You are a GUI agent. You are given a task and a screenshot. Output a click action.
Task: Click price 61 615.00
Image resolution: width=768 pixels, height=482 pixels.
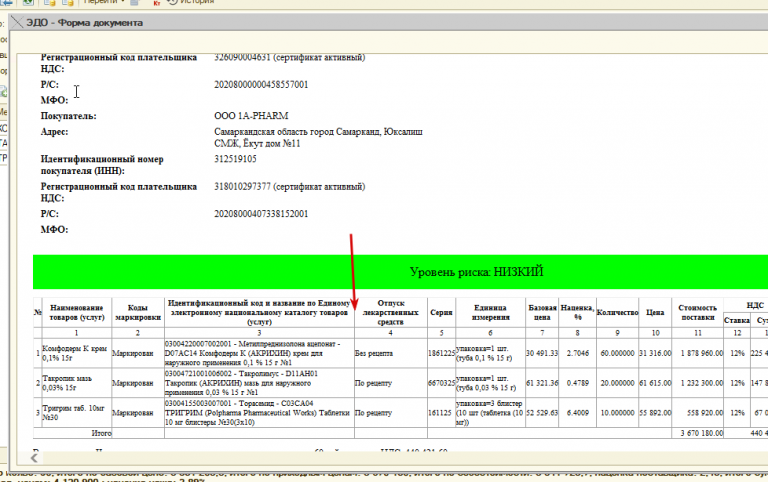[x=655, y=383]
